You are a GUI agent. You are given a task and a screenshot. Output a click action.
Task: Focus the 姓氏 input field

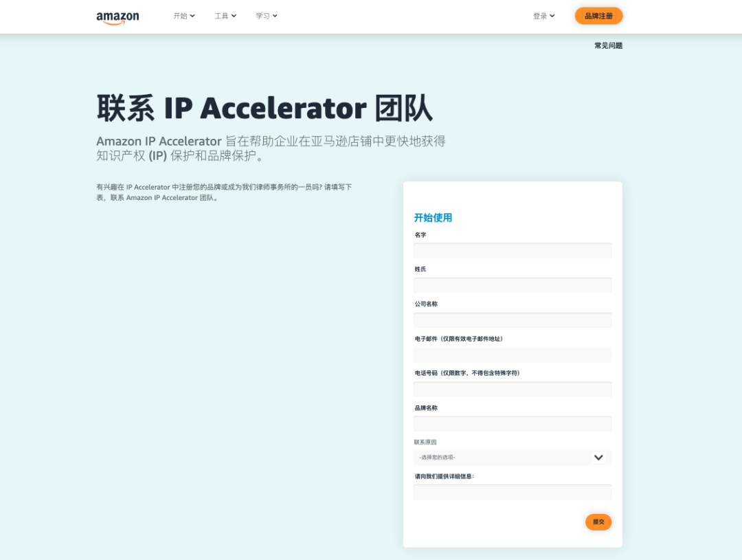coord(513,285)
